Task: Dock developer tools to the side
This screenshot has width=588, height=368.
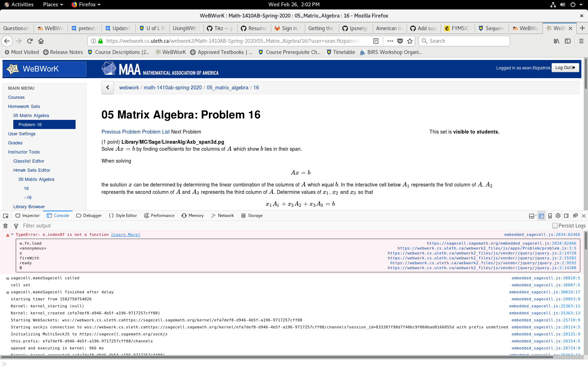Action: [x=566, y=216]
